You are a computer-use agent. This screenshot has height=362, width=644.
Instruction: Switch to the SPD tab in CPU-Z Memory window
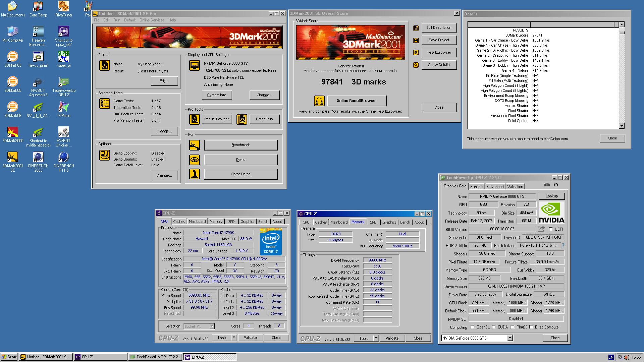point(373,222)
